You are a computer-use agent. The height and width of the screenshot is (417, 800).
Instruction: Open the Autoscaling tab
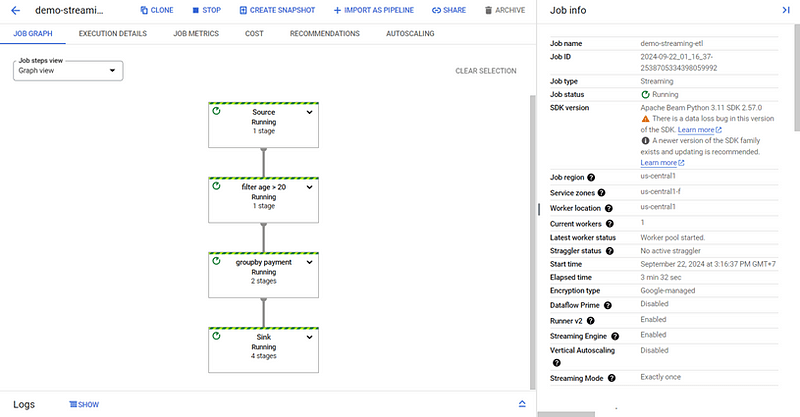pyautogui.click(x=410, y=33)
